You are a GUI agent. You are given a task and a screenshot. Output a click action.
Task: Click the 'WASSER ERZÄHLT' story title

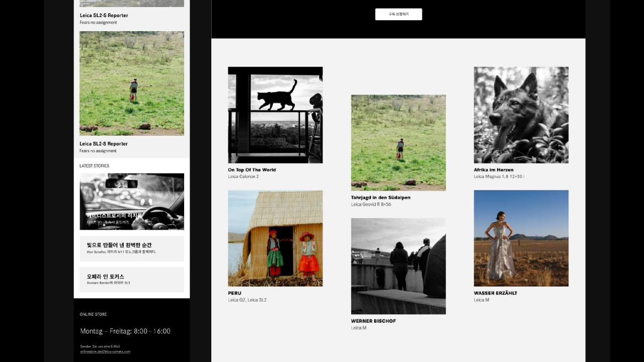pyautogui.click(x=495, y=293)
